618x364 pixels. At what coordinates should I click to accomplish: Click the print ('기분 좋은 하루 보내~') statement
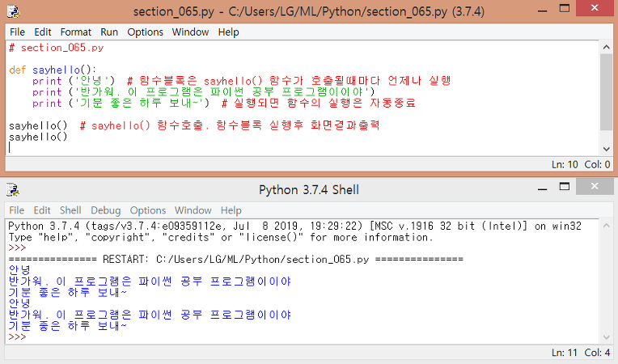click(121, 104)
